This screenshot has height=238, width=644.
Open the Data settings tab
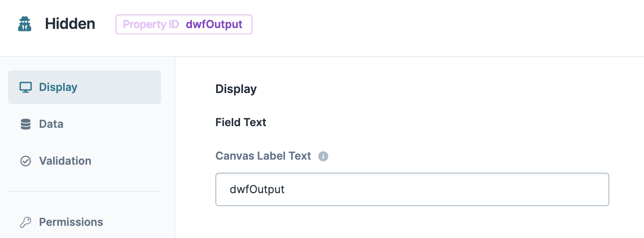click(x=84, y=124)
